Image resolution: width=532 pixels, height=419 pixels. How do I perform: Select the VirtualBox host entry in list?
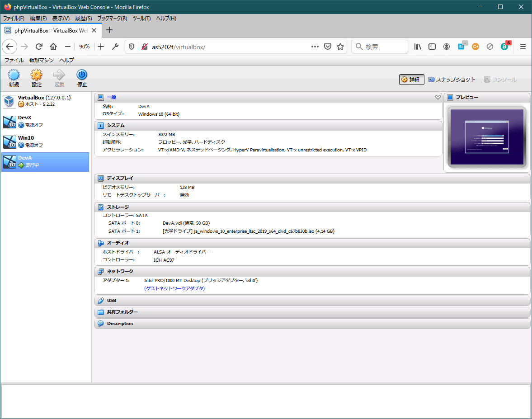(x=46, y=101)
